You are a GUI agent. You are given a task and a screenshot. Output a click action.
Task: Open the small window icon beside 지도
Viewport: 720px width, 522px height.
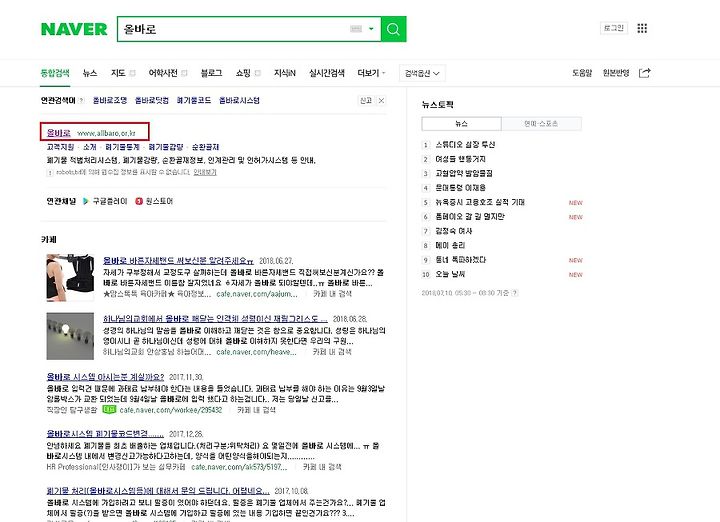pyautogui.click(x=132, y=73)
